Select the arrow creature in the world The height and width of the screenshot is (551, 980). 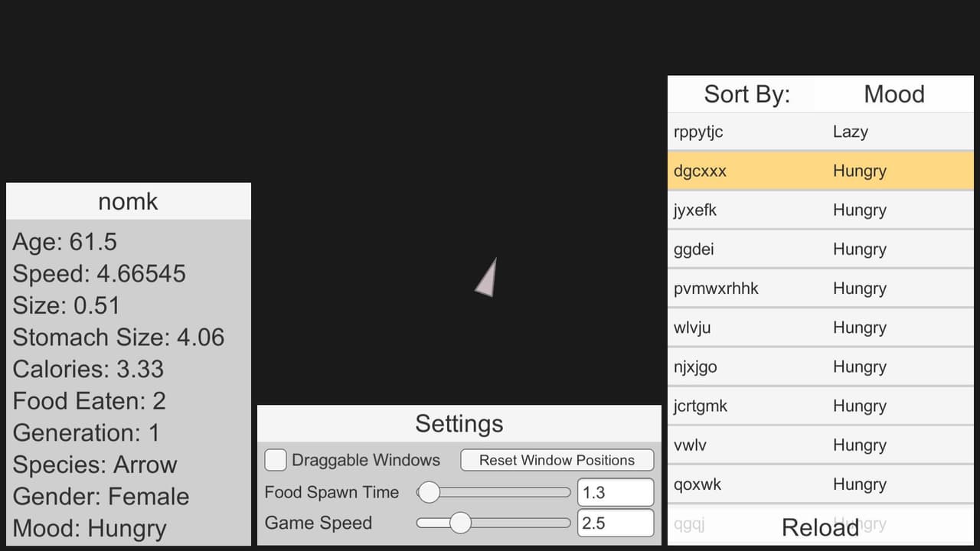487,278
